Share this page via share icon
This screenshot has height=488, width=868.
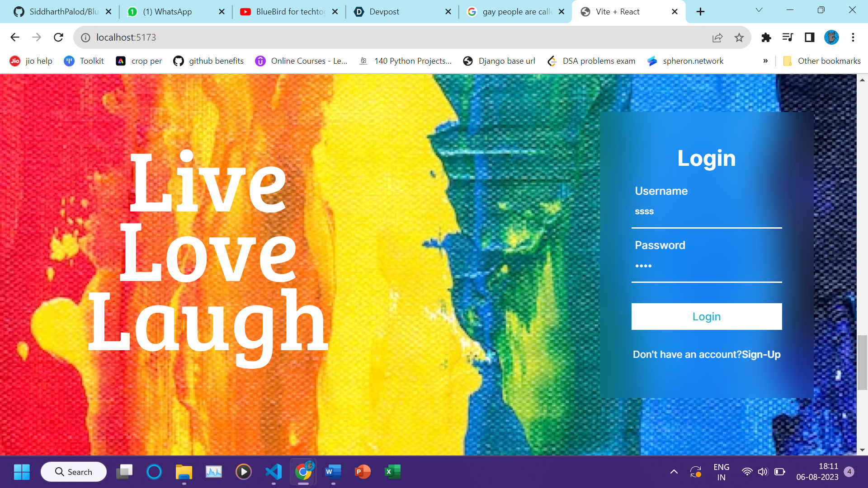pyautogui.click(x=717, y=38)
